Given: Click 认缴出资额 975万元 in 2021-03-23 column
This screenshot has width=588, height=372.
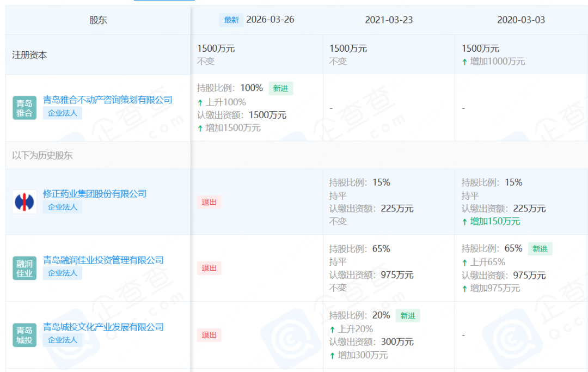Looking at the screenshot, I should 371,275.
